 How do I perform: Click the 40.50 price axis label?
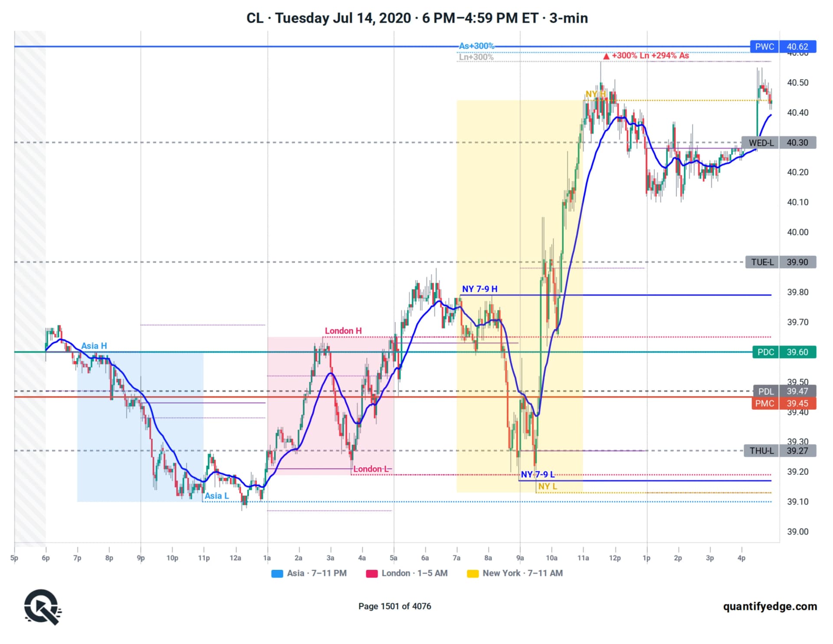(797, 83)
